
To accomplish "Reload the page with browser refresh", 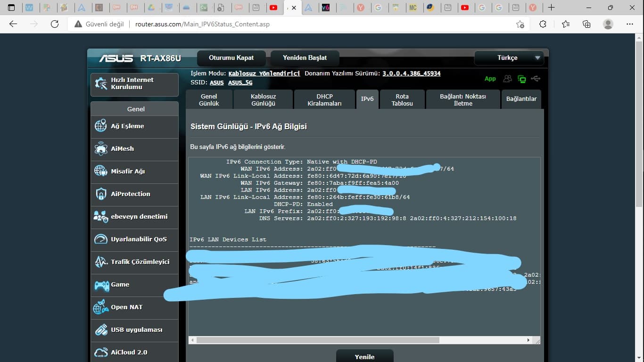I will [55, 24].
